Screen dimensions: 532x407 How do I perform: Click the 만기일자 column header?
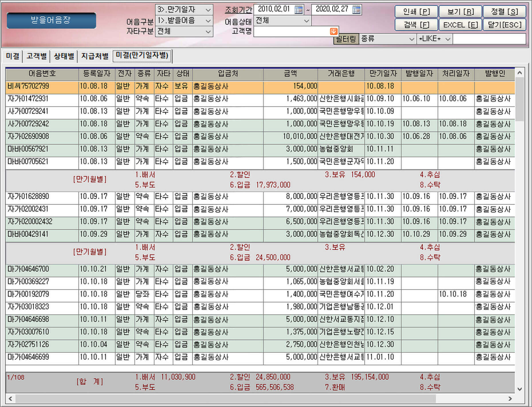383,74
